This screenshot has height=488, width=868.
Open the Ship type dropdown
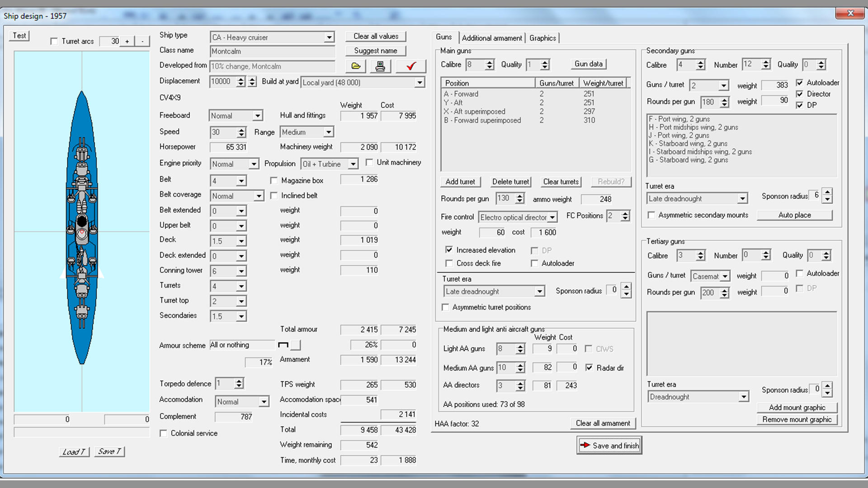coord(329,38)
